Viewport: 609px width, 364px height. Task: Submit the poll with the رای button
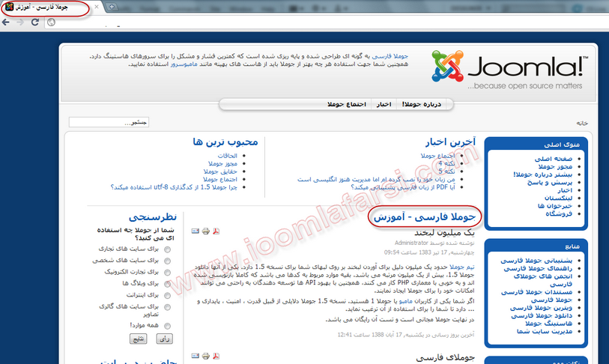(165, 339)
